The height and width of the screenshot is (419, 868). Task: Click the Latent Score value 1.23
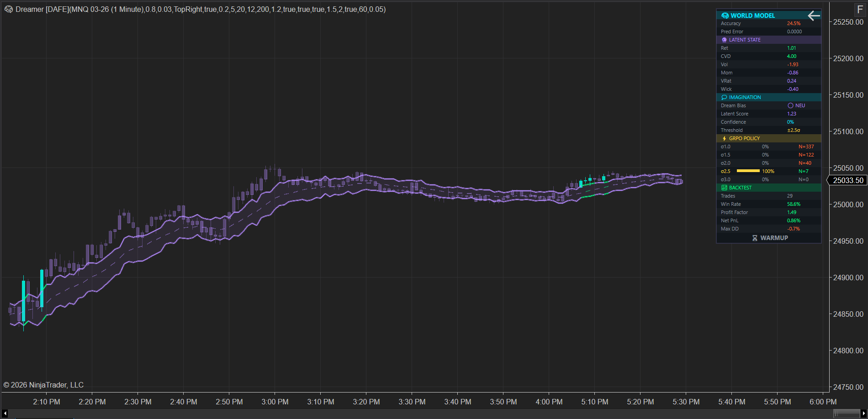click(x=791, y=114)
